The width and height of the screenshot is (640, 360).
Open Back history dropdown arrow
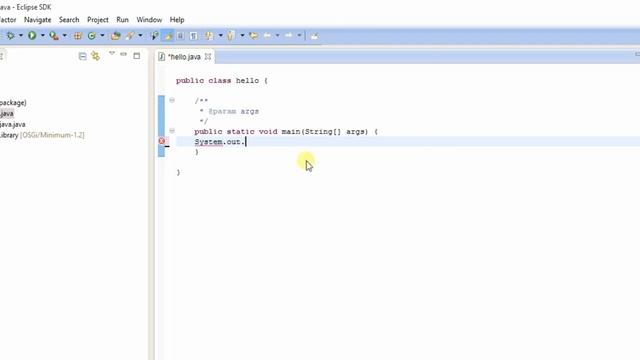pyautogui.click(x=278, y=36)
